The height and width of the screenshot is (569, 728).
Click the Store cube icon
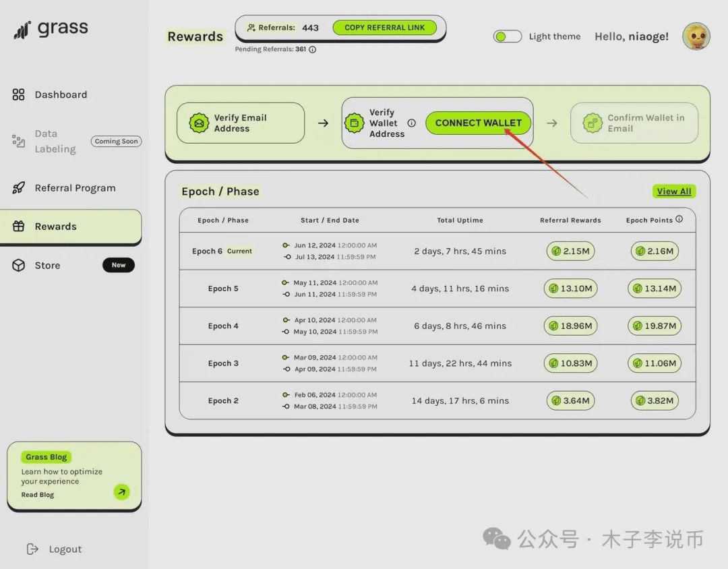click(x=19, y=265)
